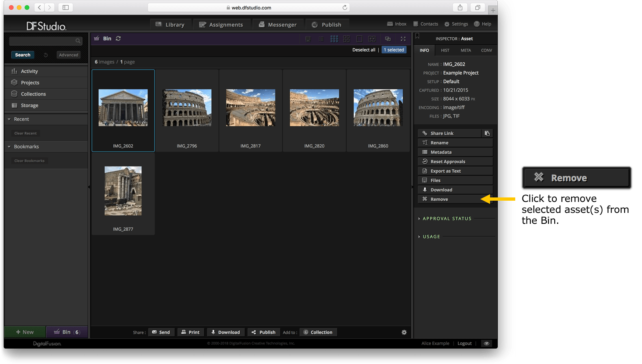This screenshot has width=642, height=364.
Task: Open Settings in the top bar
Action: [456, 24]
